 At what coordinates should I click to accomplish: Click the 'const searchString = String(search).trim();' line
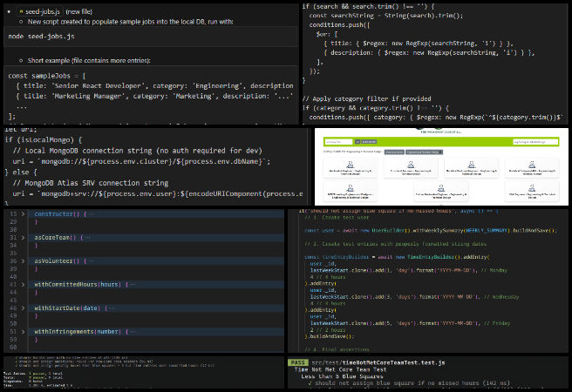pyautogui.click(x=386, y=16)
